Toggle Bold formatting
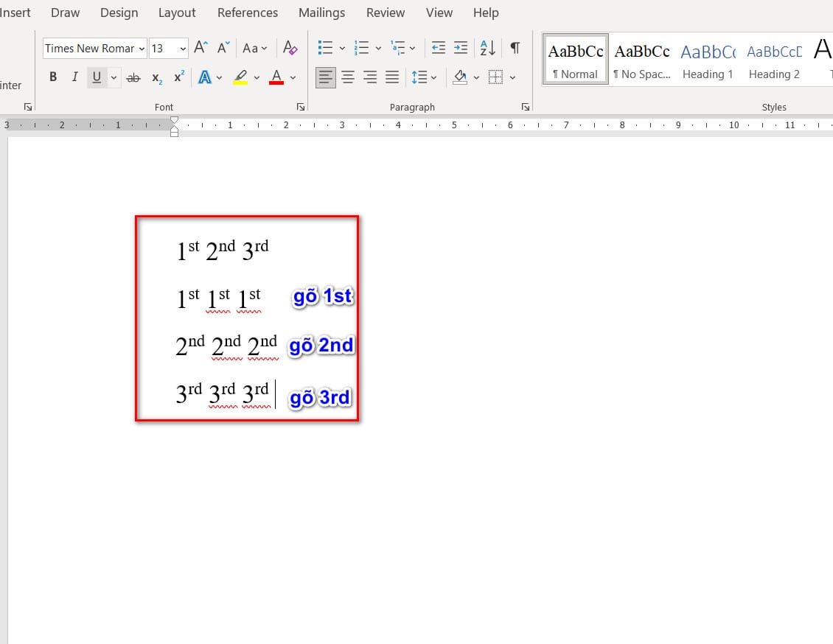This screenshot has height=644, width=833. 53,77
